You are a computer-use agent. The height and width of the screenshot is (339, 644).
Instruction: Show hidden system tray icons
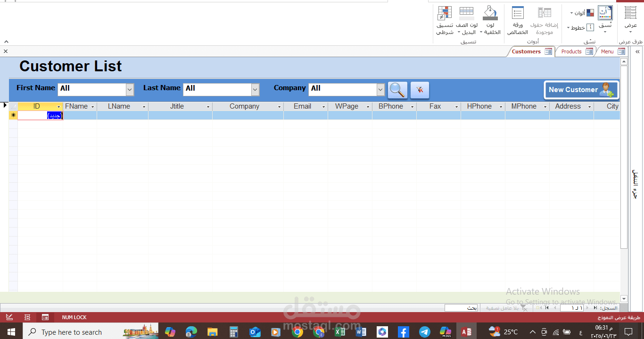(x=533, y=332)
